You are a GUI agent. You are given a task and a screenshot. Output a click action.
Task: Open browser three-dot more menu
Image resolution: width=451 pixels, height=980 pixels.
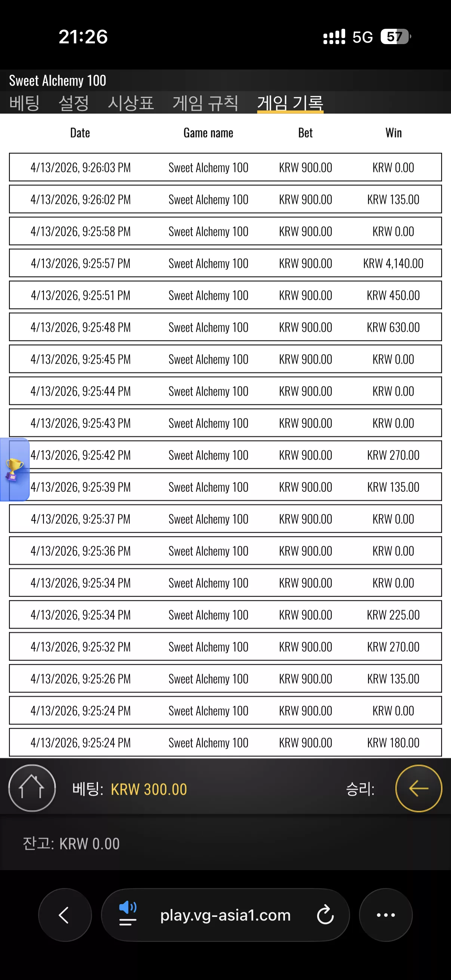point(386,915)
